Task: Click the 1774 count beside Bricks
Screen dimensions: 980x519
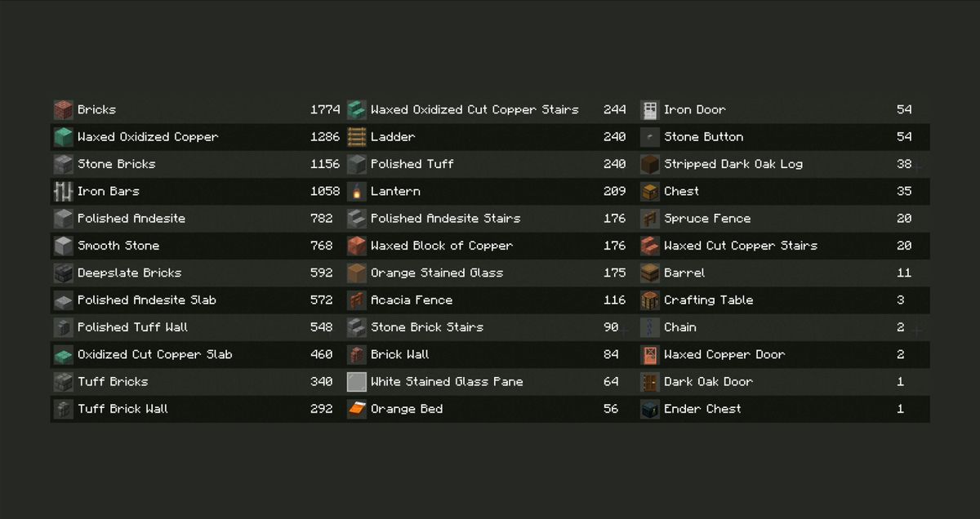Action: click(325, 110)
